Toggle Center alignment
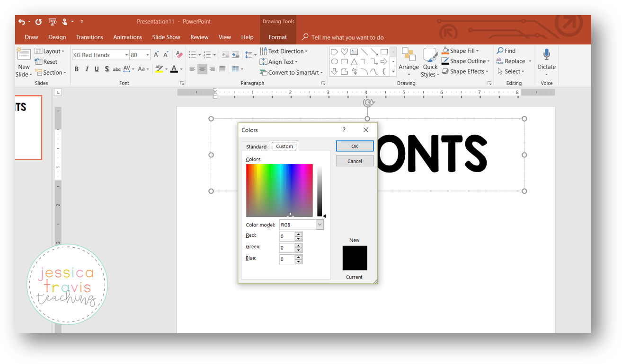Image resolution: width=622 pixels, height=364 pixels. pyautogui.click(x=202, y=69)
